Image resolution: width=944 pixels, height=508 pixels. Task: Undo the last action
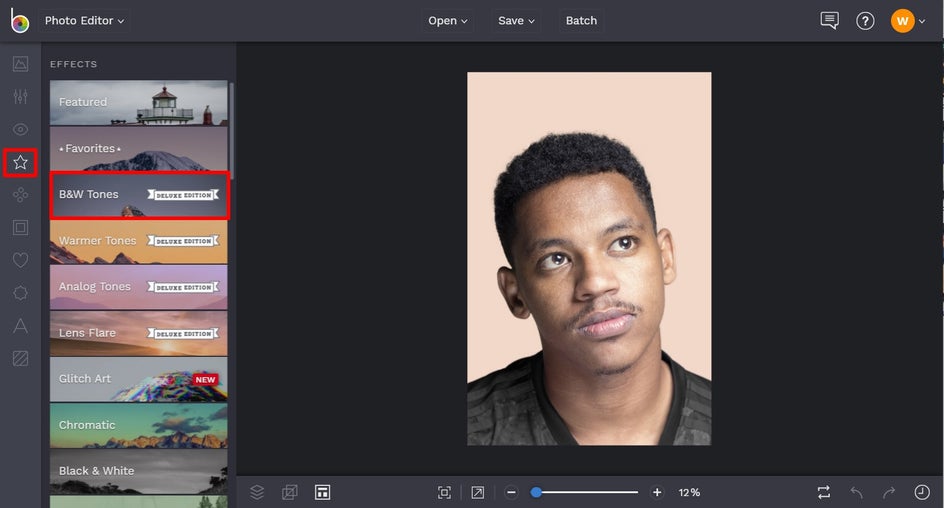point(856,492)
